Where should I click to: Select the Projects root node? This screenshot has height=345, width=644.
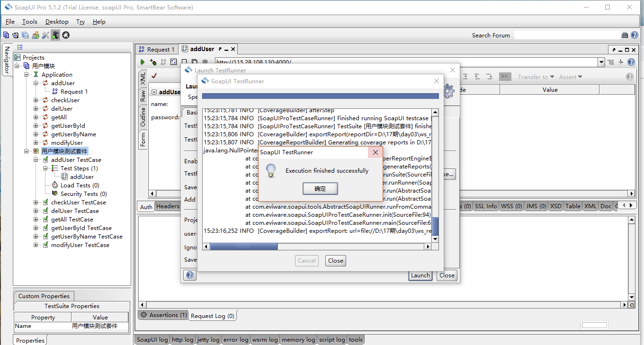tap(33, 57)
